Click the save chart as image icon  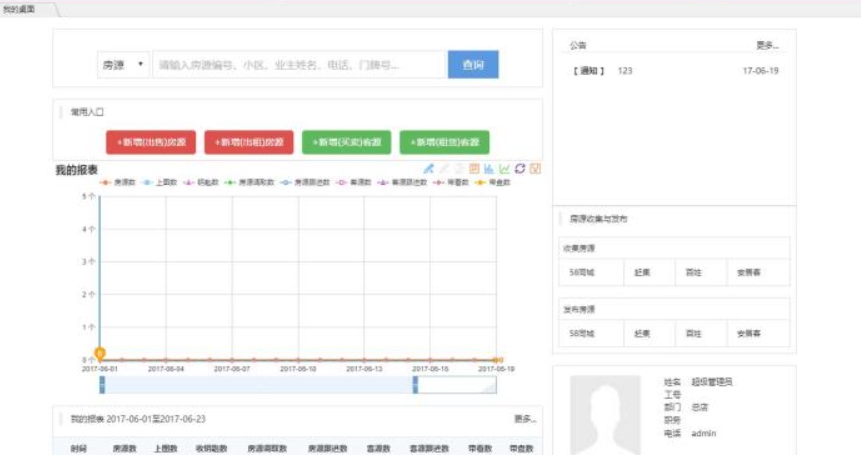tap(535, 169)
